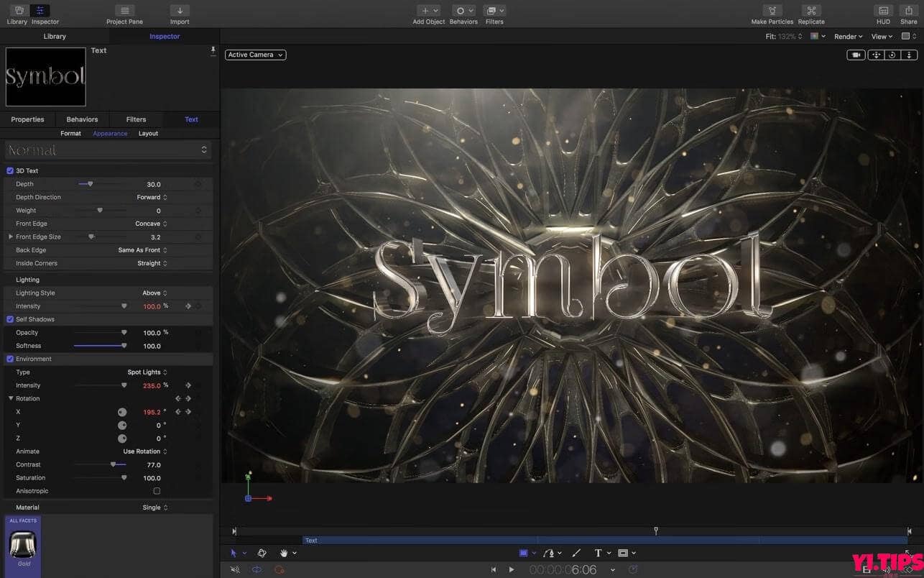Switch to the Behaviors tab
924x578 pixels.
(82, 119)
